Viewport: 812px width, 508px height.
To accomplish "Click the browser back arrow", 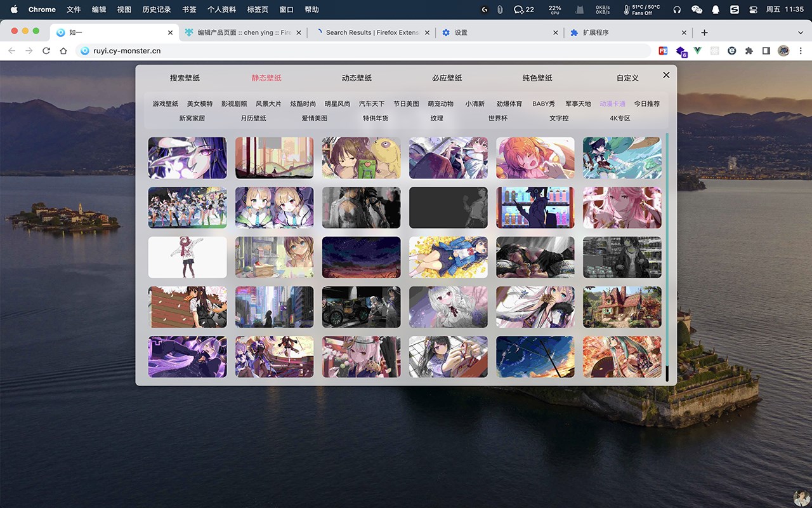I will pos(11,51).
